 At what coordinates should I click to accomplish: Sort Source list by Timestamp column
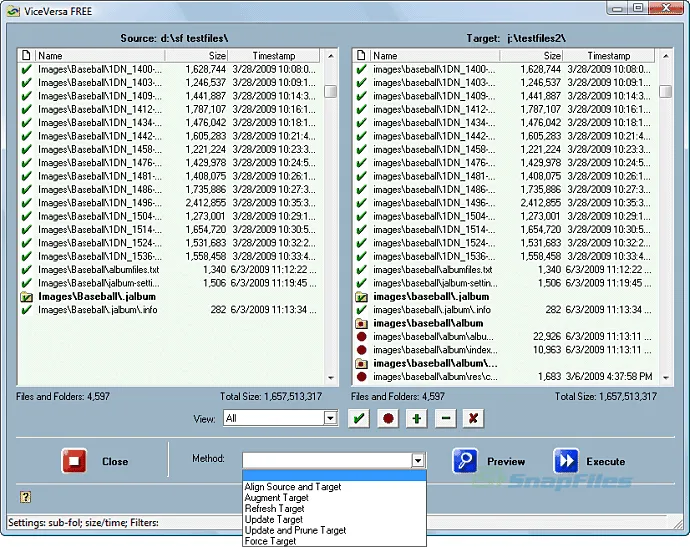274,55
